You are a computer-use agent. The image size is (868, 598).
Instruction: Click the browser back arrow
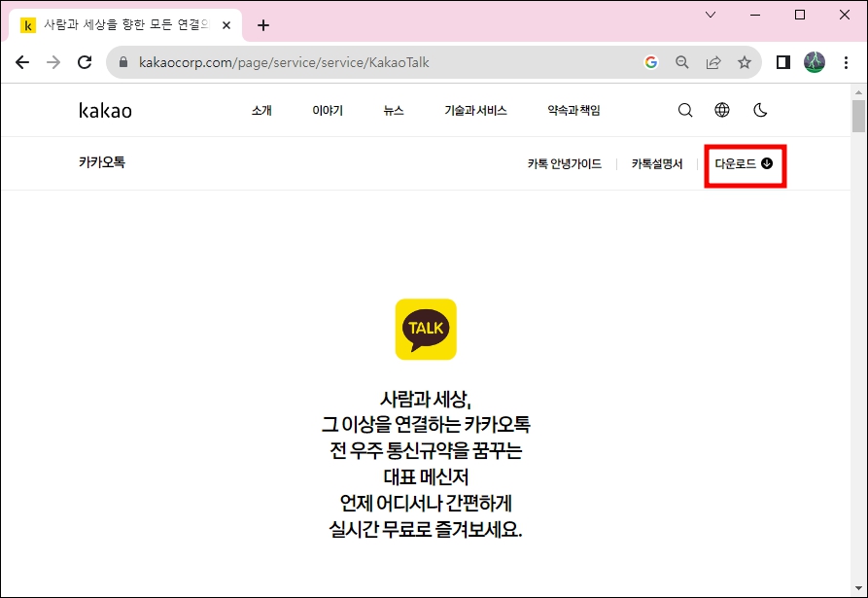pyautogui.click(x=22, y=61)
